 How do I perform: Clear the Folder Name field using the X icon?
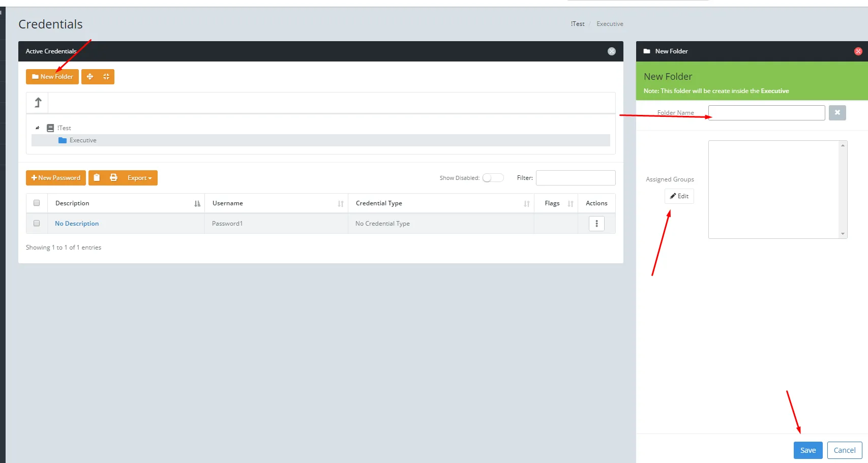coord(837,112)
